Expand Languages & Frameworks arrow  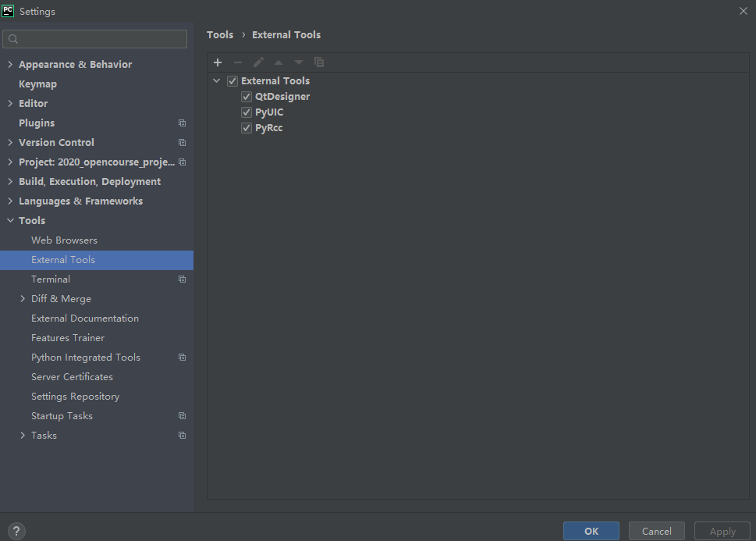click(10, 201)
